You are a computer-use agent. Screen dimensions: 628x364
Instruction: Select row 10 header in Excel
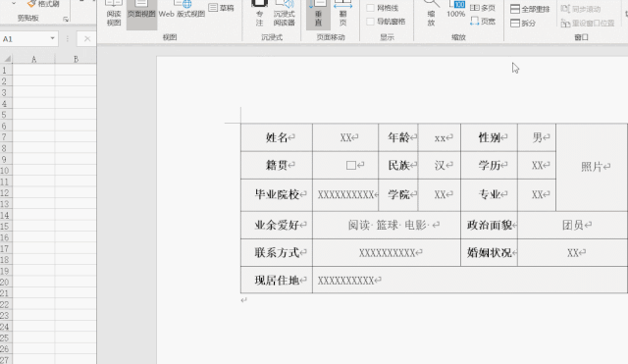[6, 171]
